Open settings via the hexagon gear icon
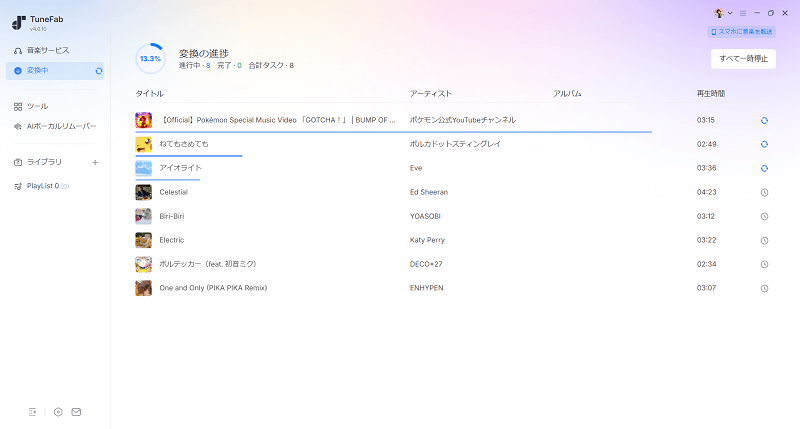 58,412
